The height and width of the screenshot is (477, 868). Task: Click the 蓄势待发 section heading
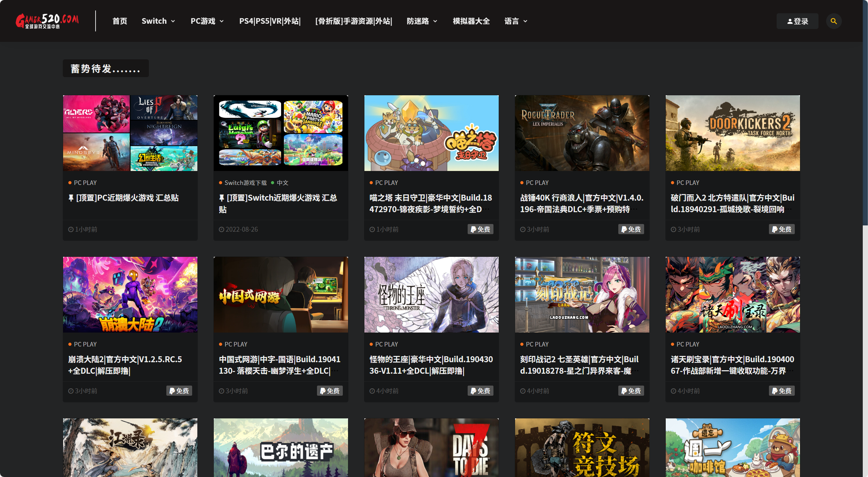(106, 68)
